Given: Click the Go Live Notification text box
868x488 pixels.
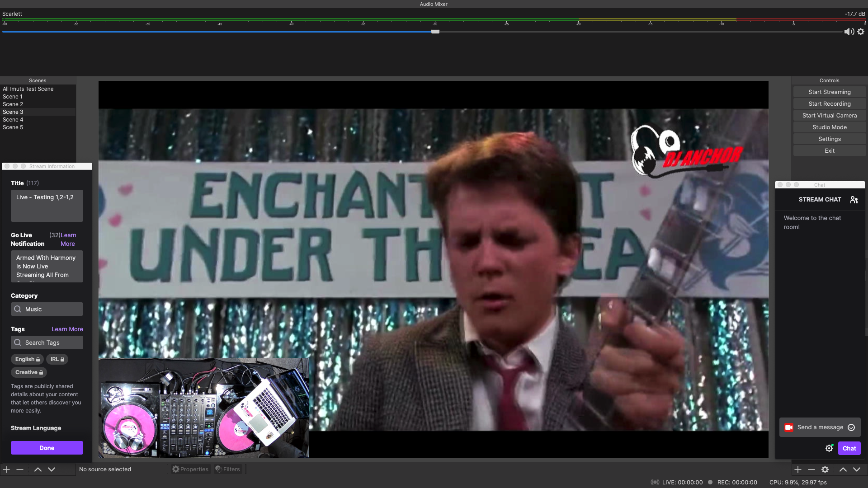Looking at the screenshot, I should click(47, 267).
